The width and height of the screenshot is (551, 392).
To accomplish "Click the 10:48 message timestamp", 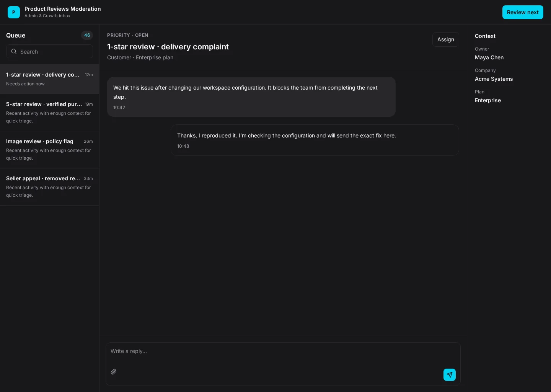I will [x=183, y=146].
